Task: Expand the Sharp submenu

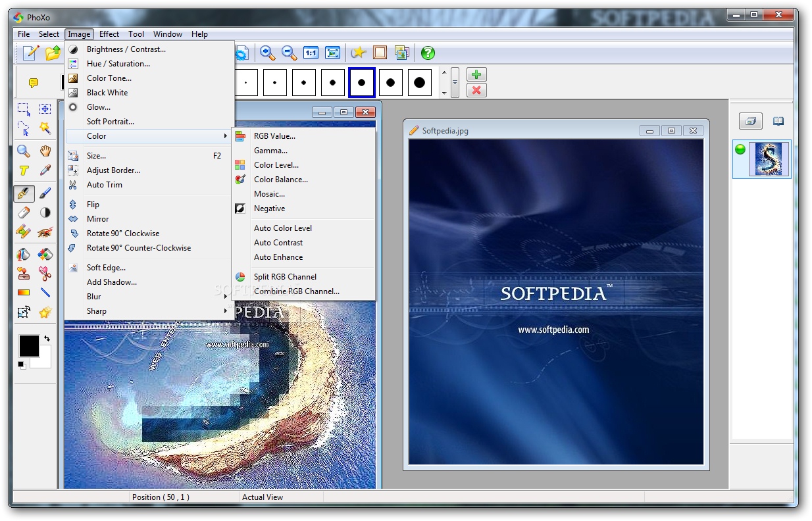Action: click(149, 311)
